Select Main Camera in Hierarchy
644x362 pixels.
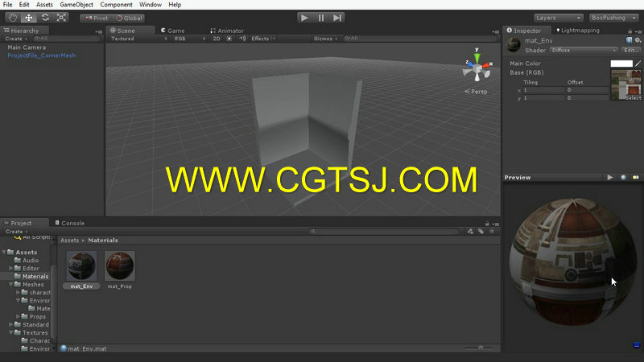coord(27,47)
